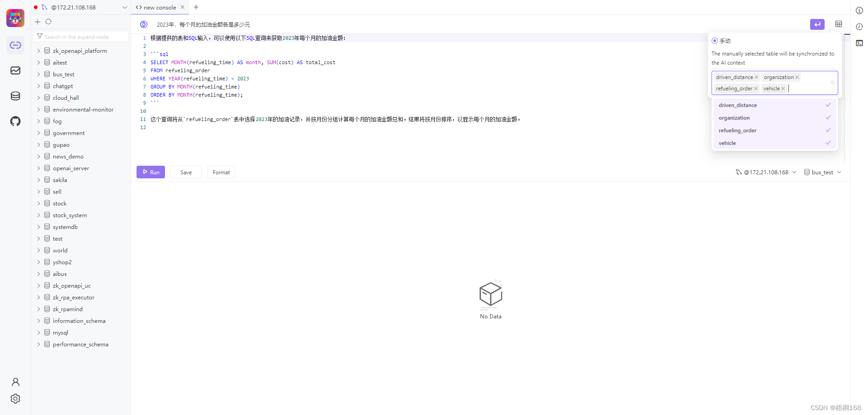This screenshot has width=868, height=415.
Task: Close the new console tab
Action: (183, 7)
